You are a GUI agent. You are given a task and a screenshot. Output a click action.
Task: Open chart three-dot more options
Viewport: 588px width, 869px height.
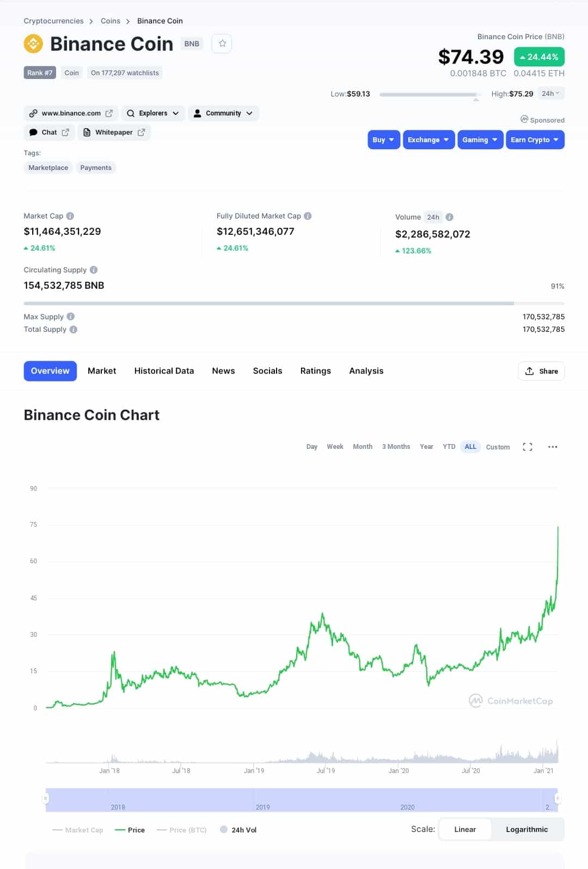click(553, 447)
